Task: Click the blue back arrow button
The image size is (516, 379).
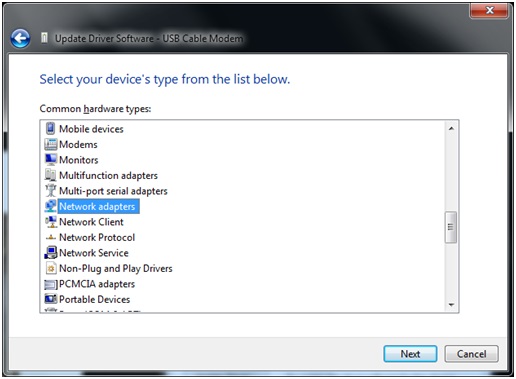Action: 20,38
